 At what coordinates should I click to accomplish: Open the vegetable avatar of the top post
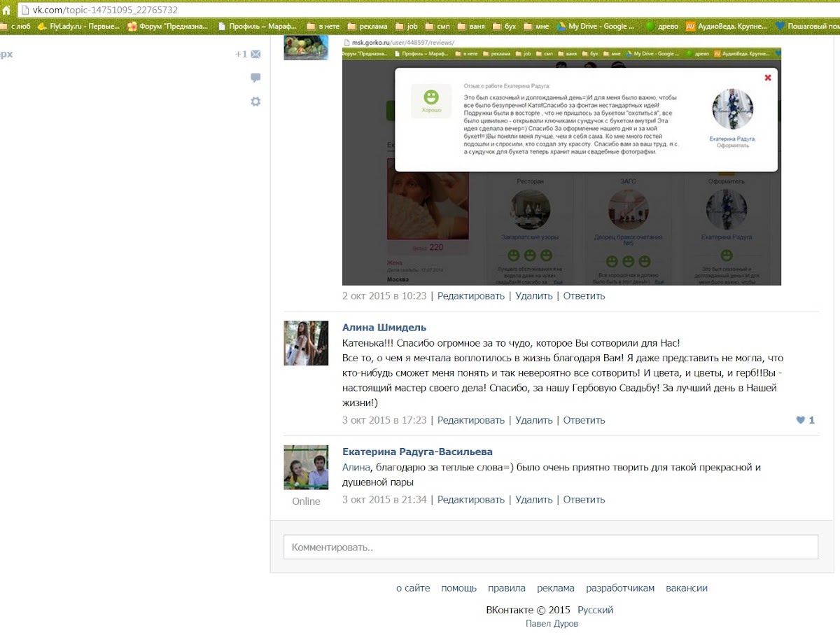(306, 48)
